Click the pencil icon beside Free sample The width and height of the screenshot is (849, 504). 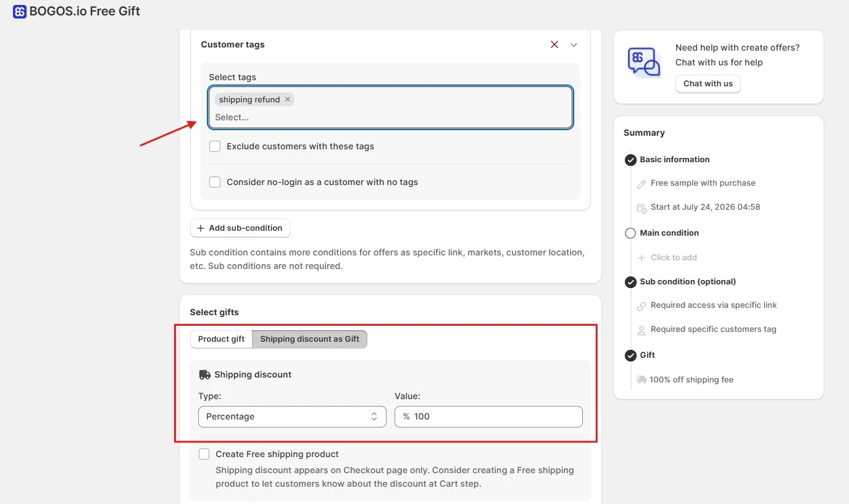642,184
